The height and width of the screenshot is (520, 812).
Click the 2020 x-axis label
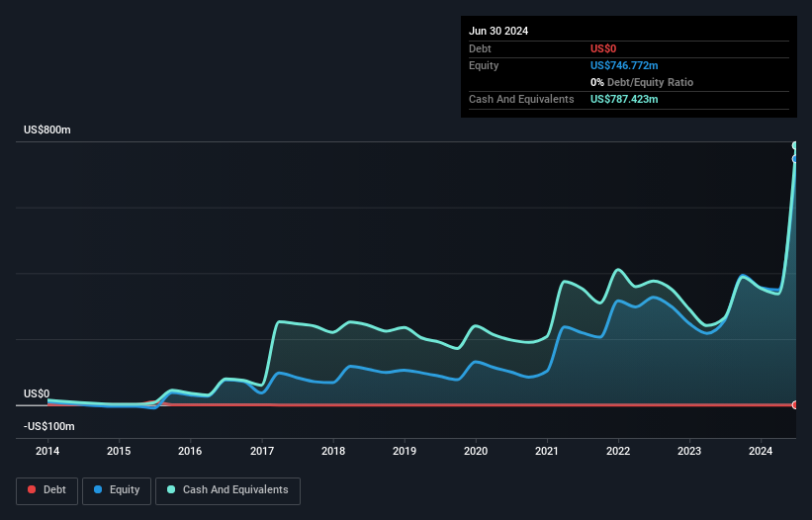[476, 451]
